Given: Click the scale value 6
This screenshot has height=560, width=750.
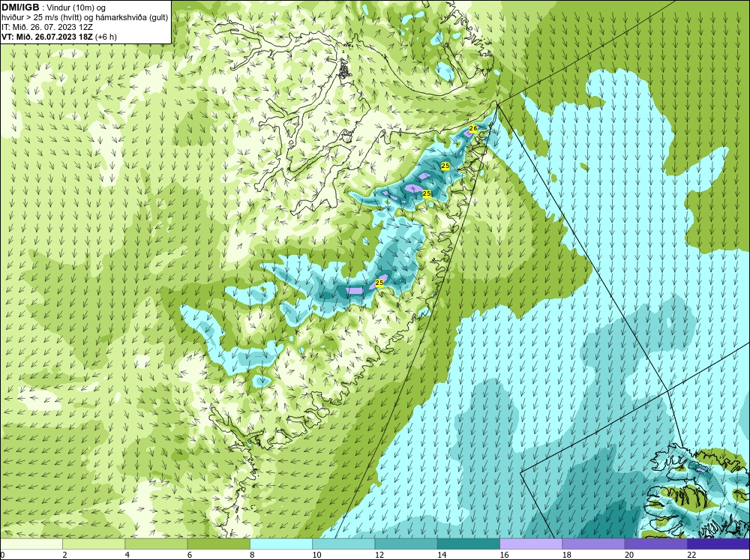Looking at the screenshot, I should [190, 555].
